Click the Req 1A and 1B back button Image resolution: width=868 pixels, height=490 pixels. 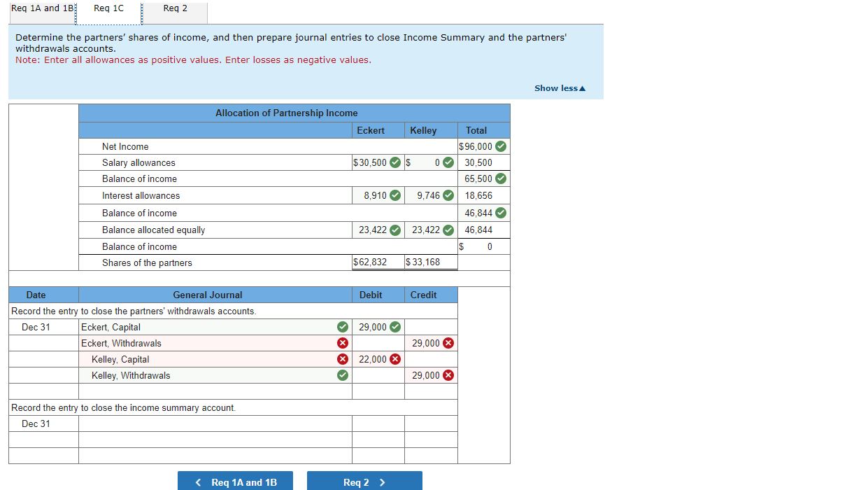[235, 481]
